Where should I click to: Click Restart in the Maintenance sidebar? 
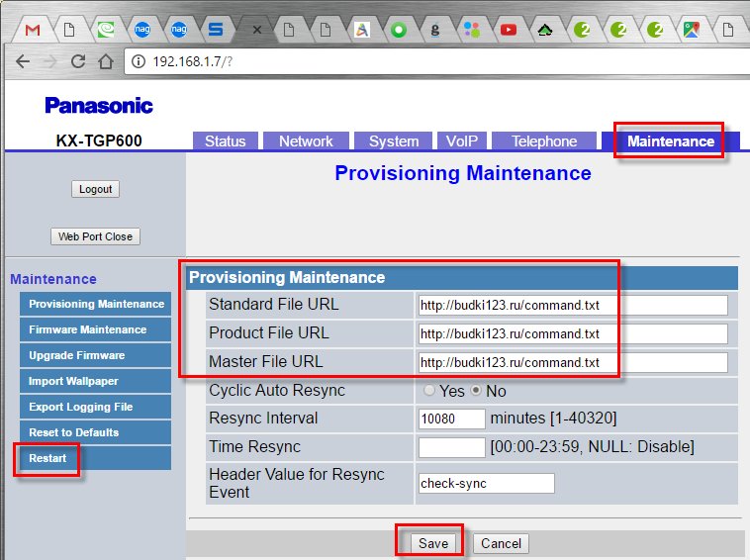pos(47,458)
